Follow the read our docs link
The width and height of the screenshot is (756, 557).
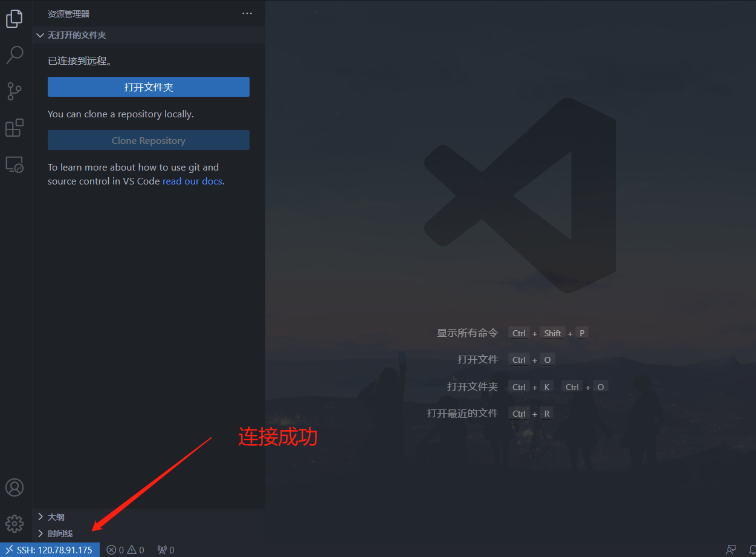(192, 181)
